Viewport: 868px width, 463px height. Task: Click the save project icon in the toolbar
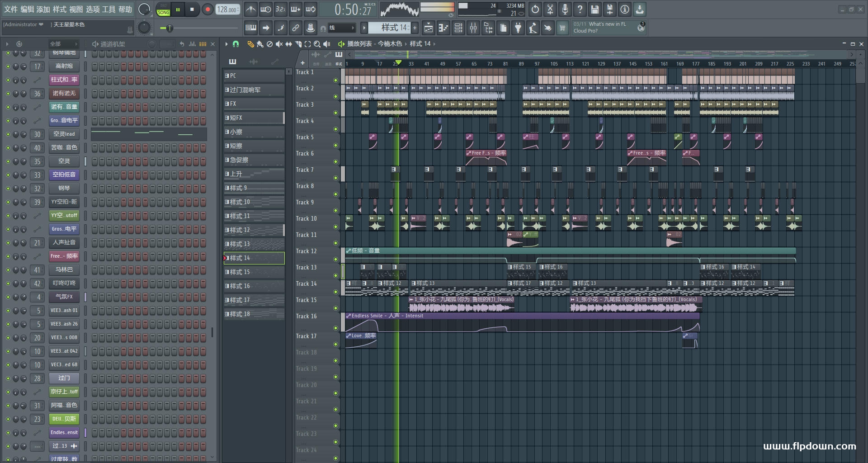(594, 9)
